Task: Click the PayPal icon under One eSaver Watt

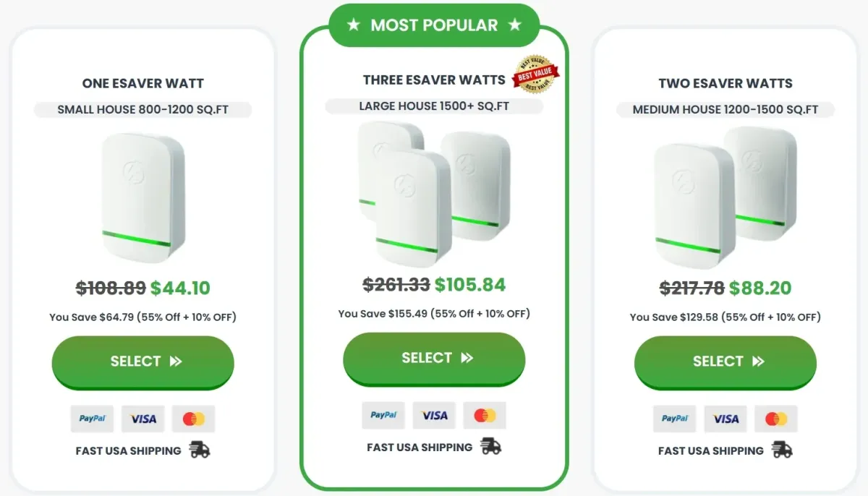Action: click(92, 419)
